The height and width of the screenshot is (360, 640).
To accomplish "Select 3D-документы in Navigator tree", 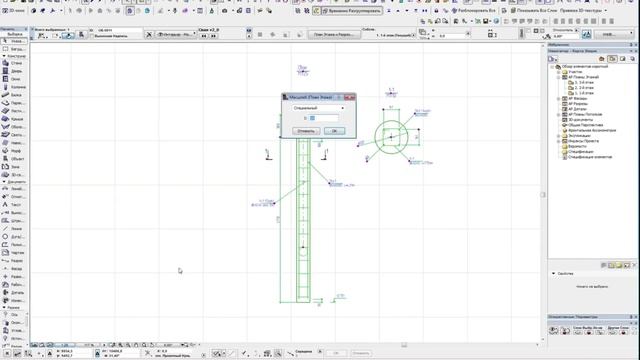I will [x=577, y=120].
